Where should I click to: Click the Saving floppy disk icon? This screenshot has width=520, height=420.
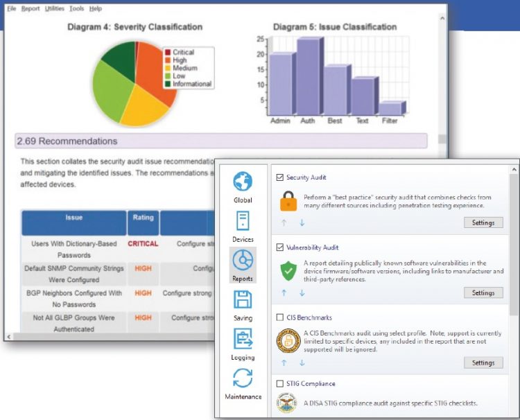click(243, 299)
